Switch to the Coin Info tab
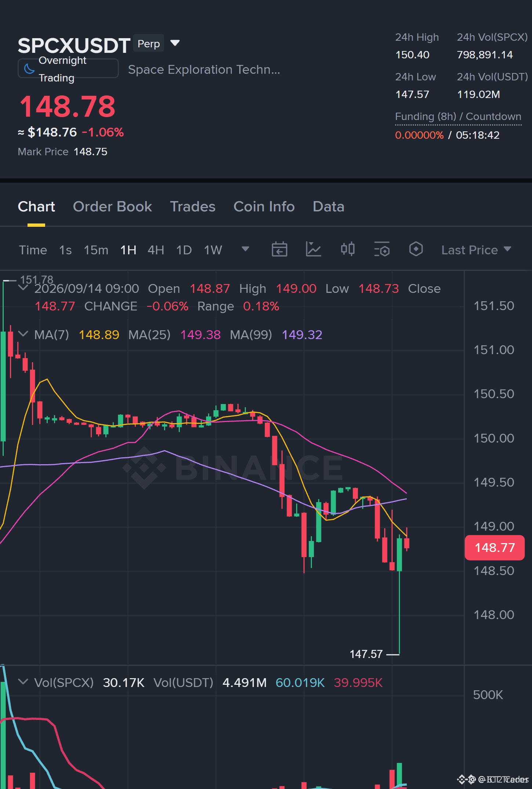 click(264, 207)
